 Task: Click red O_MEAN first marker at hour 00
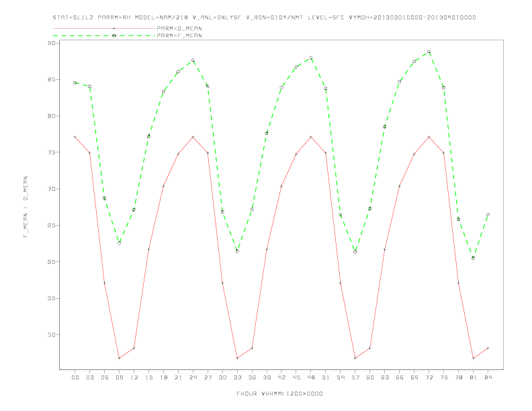coord(75,137)
